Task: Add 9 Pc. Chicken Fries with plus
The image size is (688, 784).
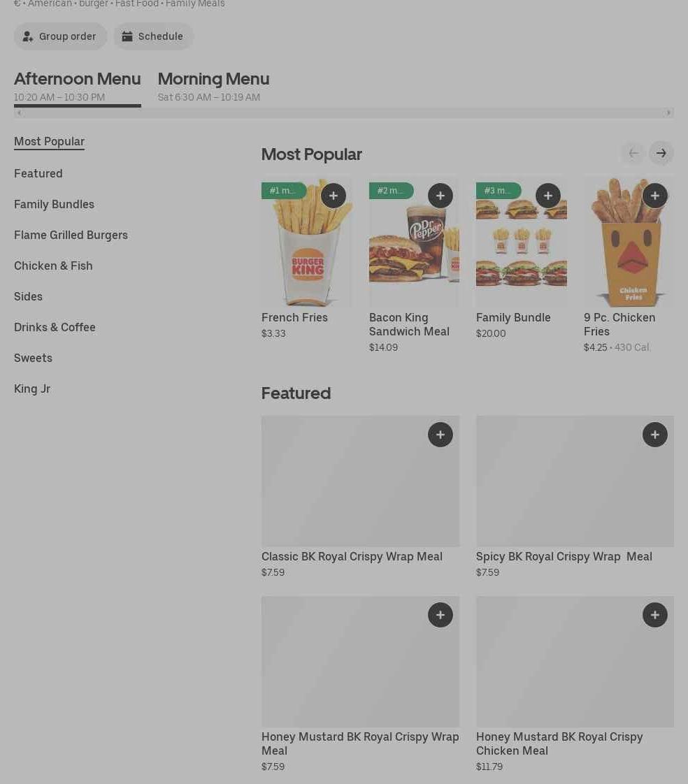Action: pyautogui.click(x=655, y=196)
